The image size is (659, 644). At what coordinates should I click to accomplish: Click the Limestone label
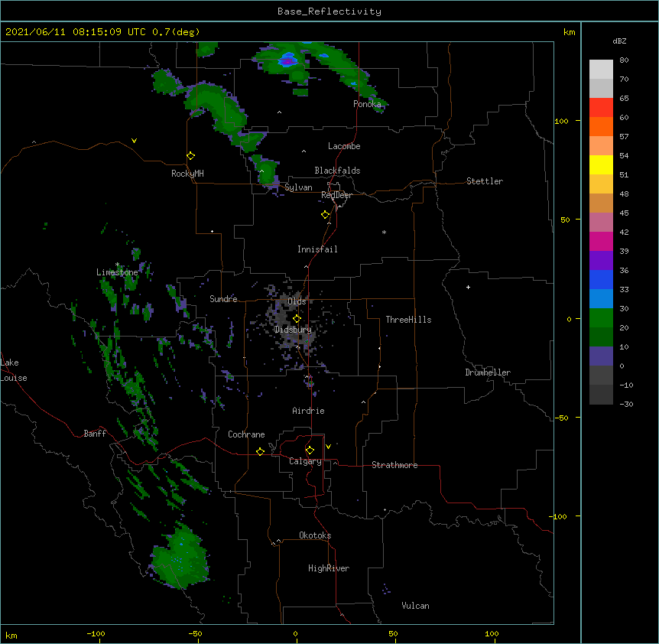tap(117, 272)
